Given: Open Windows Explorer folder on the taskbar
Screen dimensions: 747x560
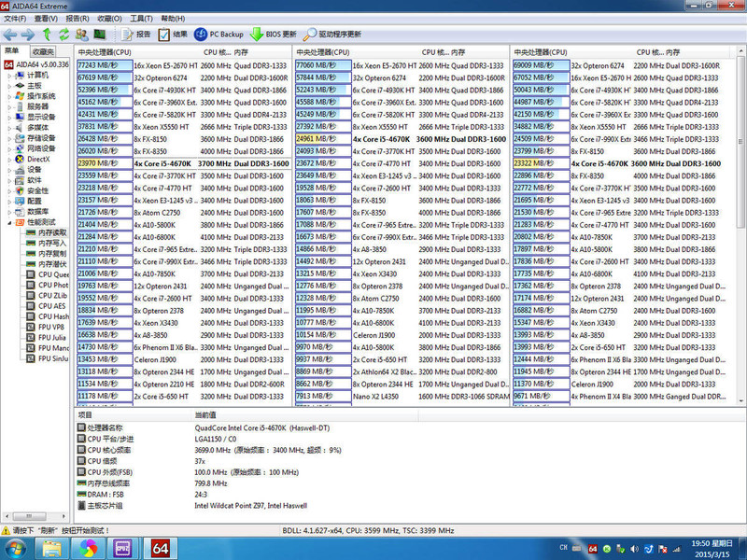Looking at the screenshot, I should point(51,546).
